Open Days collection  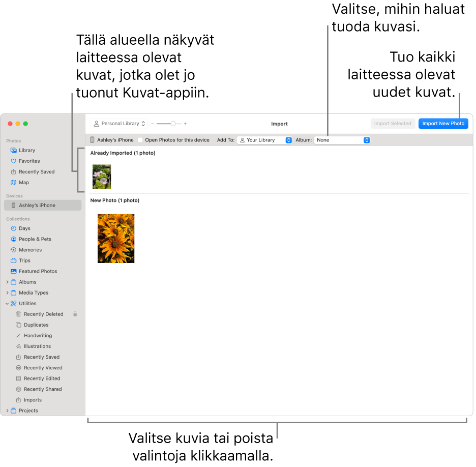(x=43, y=229)
